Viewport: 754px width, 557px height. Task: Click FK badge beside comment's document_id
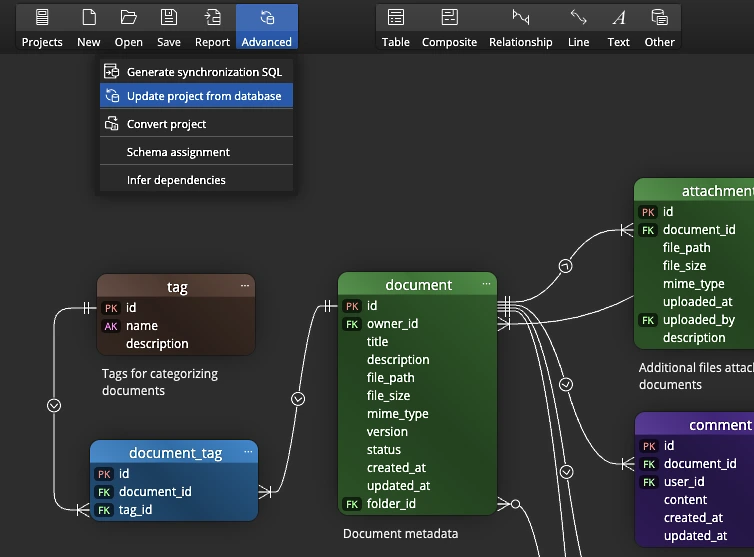[x=649, y=464]
